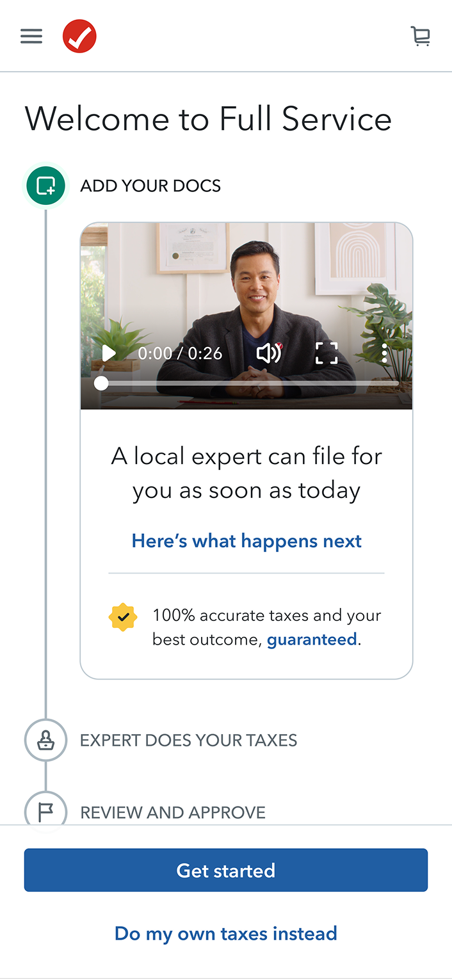Open the shopping cart
The width and height of the screenshot is (452, 980).
(x=421, y=36)
